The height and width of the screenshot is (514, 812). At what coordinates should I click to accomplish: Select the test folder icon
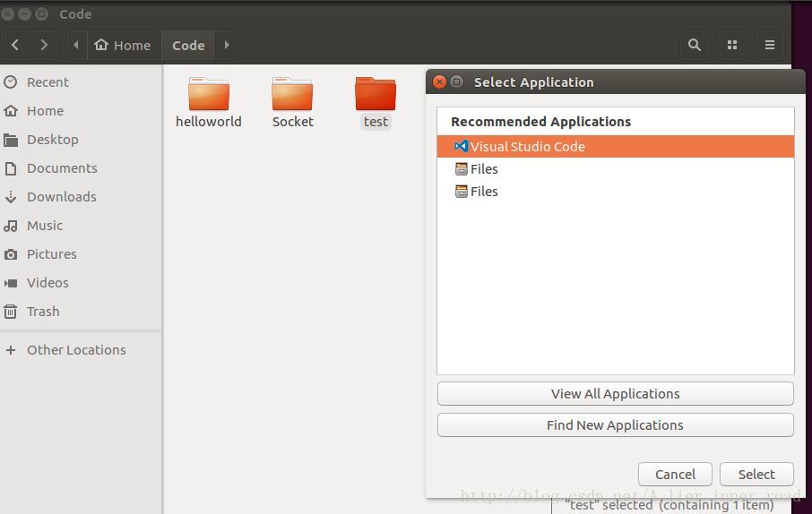(x=376, y=94)
